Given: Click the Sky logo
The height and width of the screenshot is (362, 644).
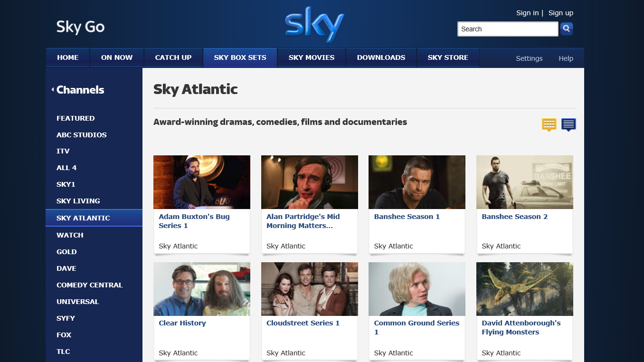Looking at the screenshot, I should click(x=314, y=24).
